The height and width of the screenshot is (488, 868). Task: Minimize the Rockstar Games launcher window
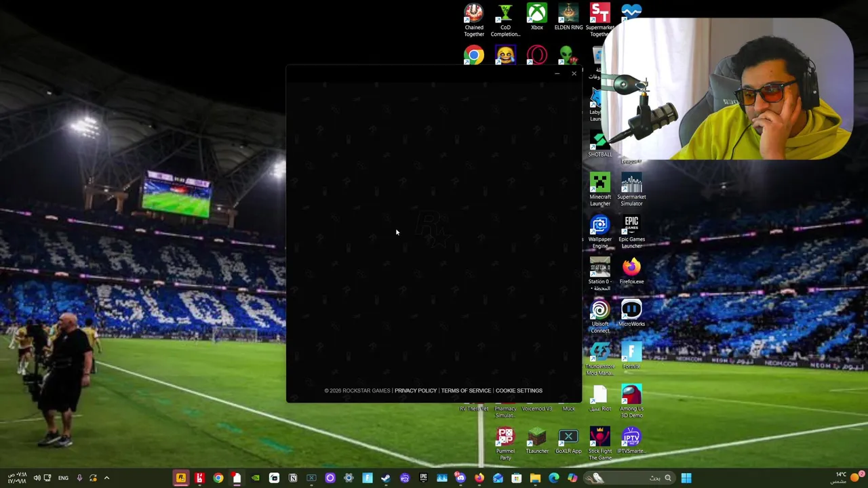557,73
